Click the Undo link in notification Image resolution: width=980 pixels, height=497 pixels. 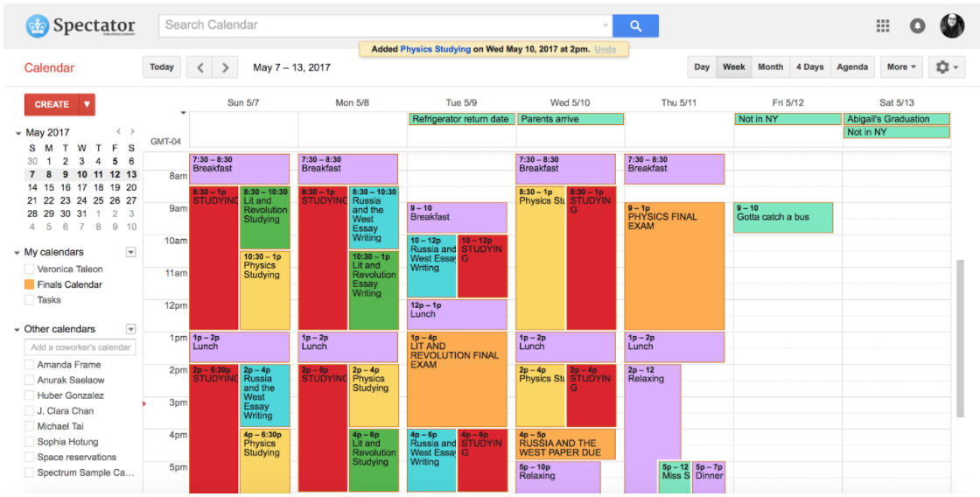(x=605, y=49)
